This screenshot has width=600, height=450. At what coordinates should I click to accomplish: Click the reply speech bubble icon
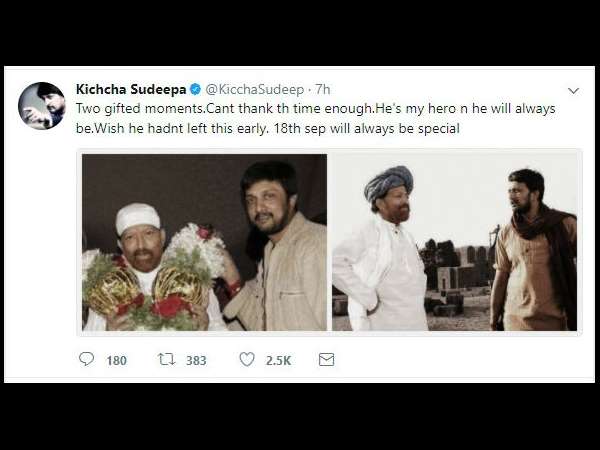[86, 359]
